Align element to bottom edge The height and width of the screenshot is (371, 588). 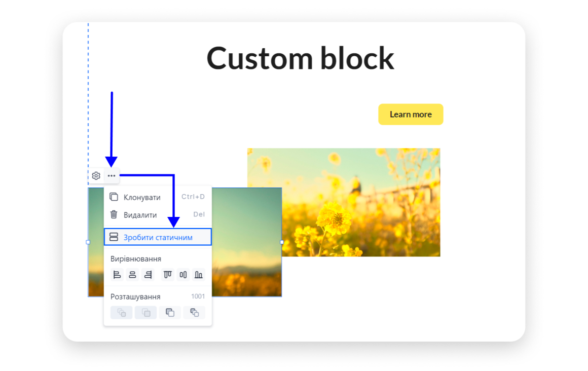(199, 275)
